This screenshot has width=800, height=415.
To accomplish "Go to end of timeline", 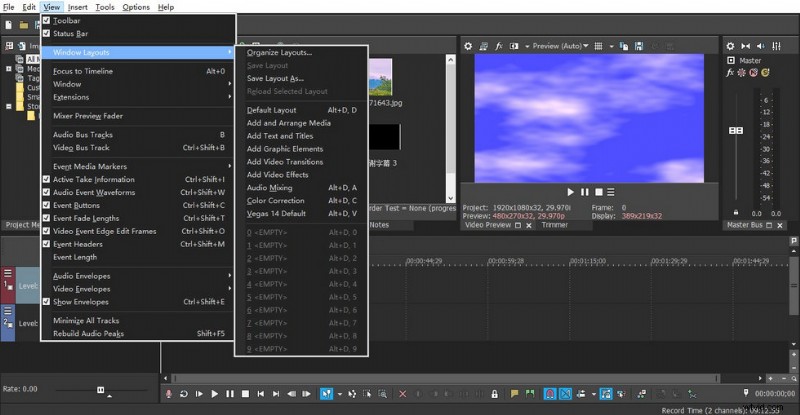I will point(276,394).
